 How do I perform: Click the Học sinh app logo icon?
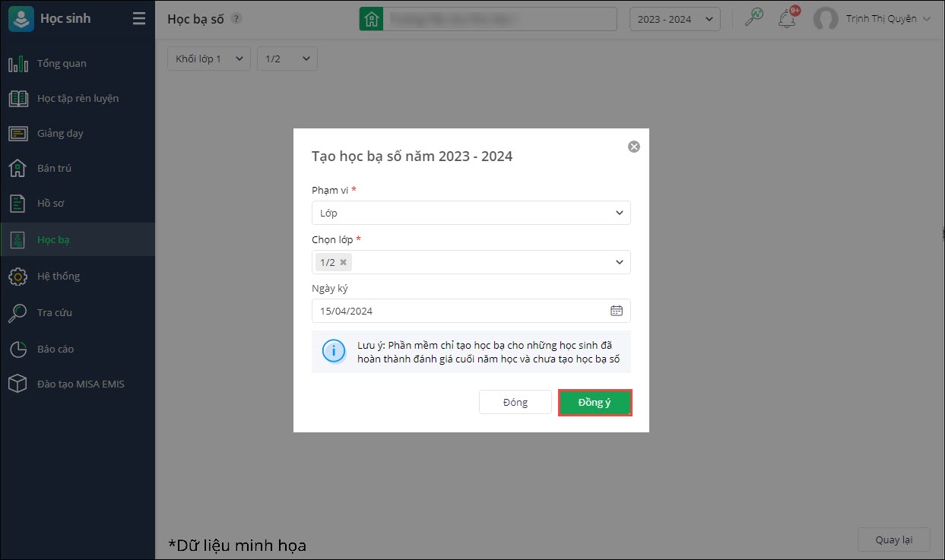coord(21,19)
